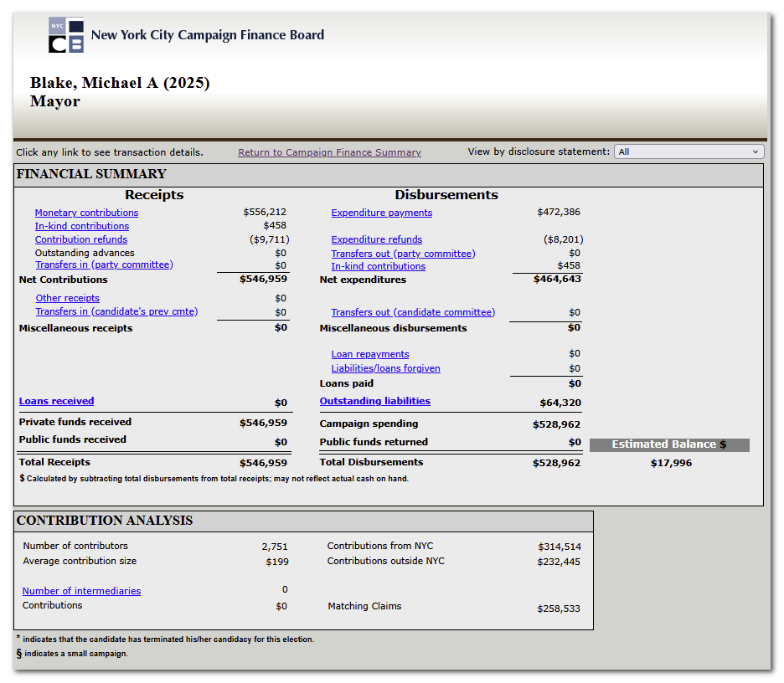Open Other receipts link

pos(68,298)
